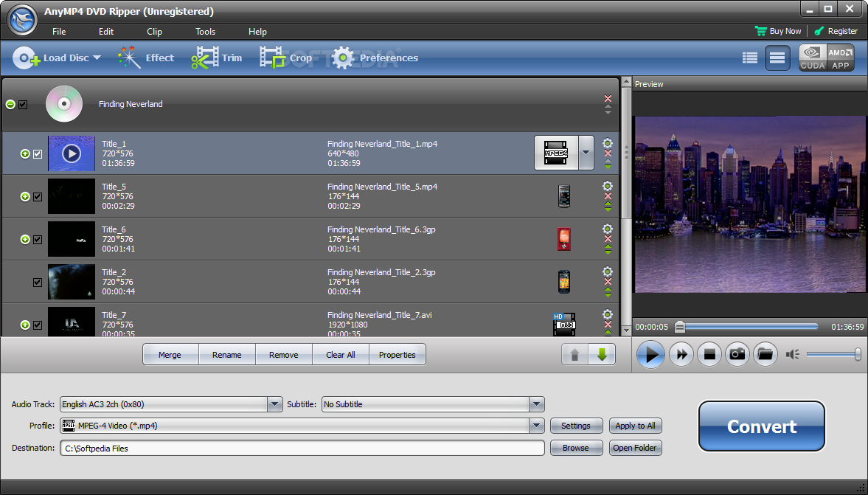The image size is (868, 495).
Task: Click the volume slider handle
Action: 858,354
